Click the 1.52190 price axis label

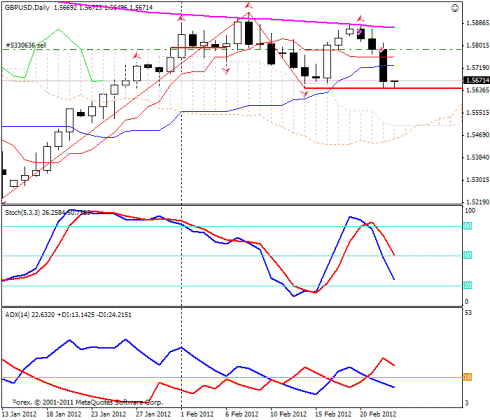tap(478, 202)
